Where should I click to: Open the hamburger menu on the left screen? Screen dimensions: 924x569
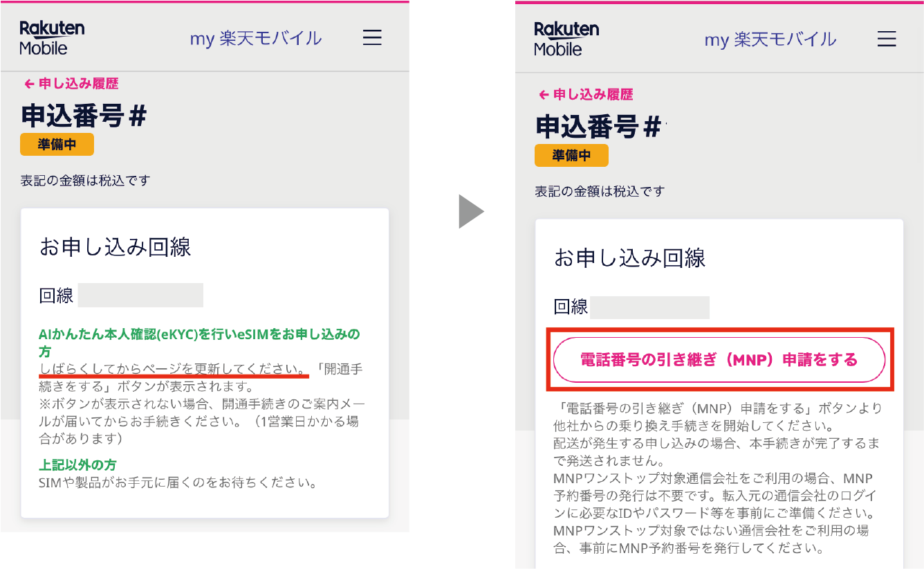372,38
